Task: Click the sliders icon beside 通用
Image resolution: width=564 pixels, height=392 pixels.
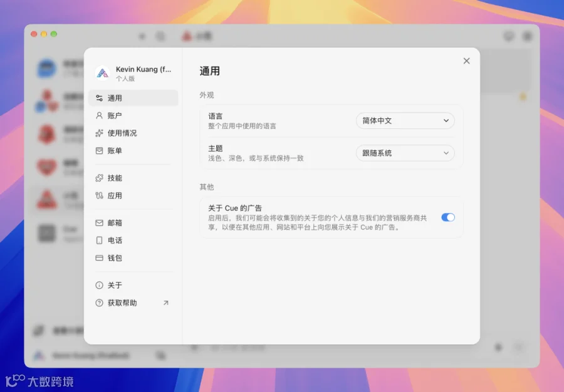Action: tap(99, 98)
